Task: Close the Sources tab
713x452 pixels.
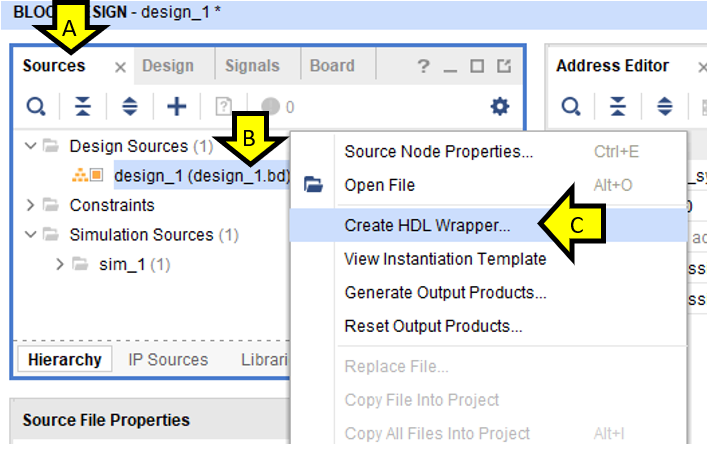Action: pos(121,68)
